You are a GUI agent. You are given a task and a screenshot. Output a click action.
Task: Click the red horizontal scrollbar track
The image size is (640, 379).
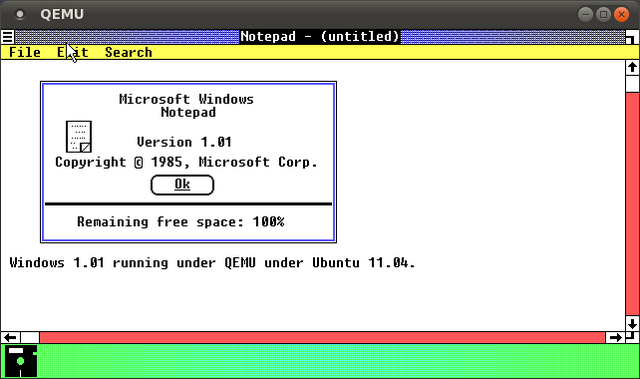pyautogui.click(x=322, y=338)
